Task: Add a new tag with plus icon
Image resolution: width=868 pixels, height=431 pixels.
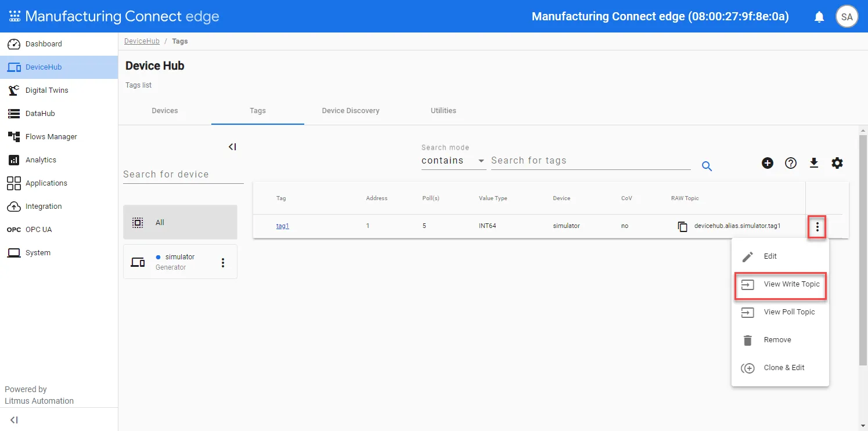Action: (768, 163)
